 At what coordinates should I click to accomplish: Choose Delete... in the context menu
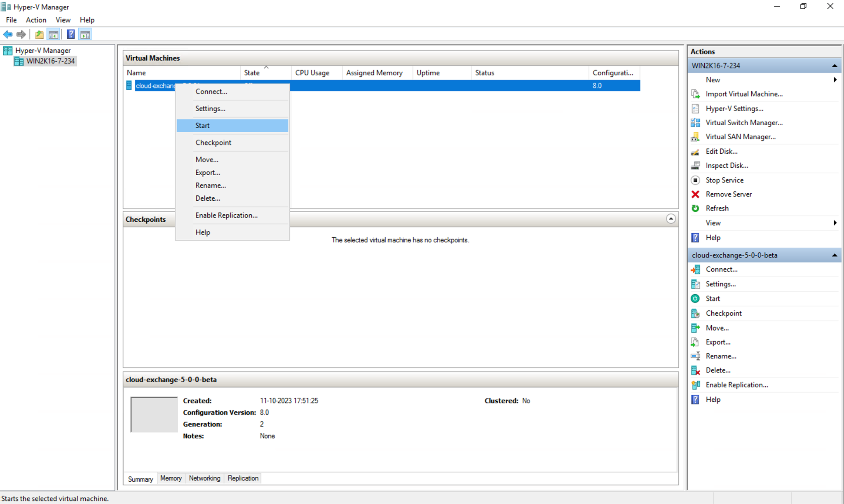coord(232,198)
